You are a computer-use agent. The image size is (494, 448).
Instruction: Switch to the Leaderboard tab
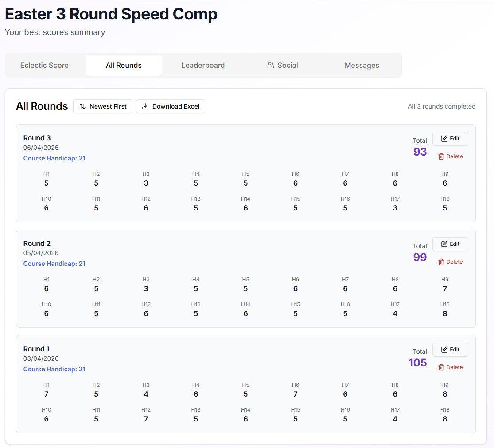pyautogui.click(x=203, y=65)
